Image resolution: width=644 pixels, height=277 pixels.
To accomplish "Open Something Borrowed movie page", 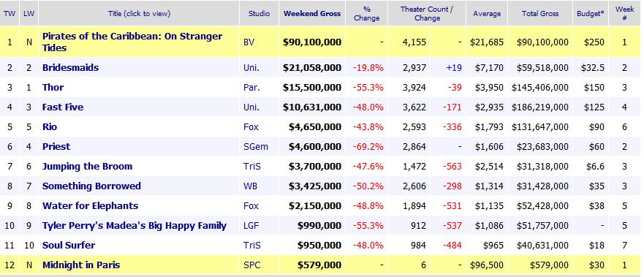I will (x=91, y=186).
